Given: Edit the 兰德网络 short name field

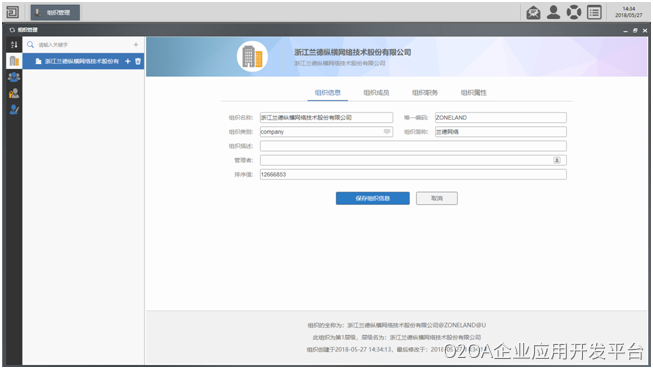Looking at the screenshot, I should coord(501,132).
